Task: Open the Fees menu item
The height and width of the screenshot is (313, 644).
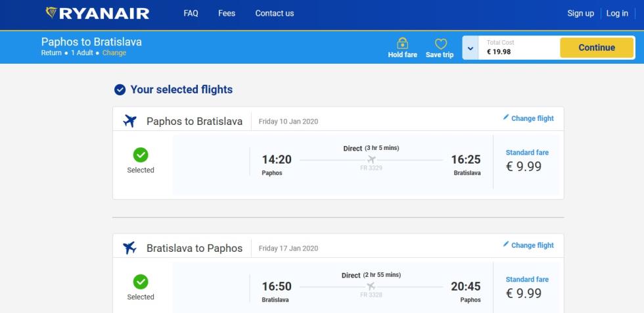Action: pos(227,13)
